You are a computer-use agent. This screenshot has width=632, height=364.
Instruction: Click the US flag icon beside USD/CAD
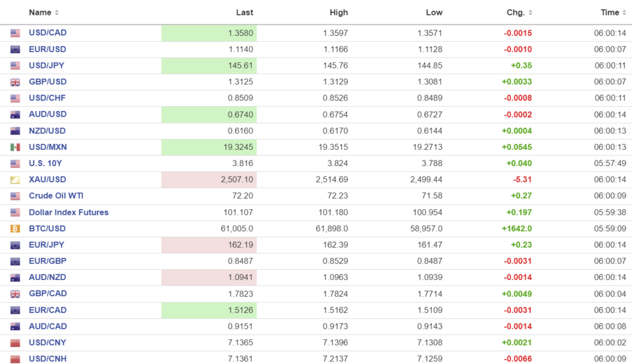15,33
